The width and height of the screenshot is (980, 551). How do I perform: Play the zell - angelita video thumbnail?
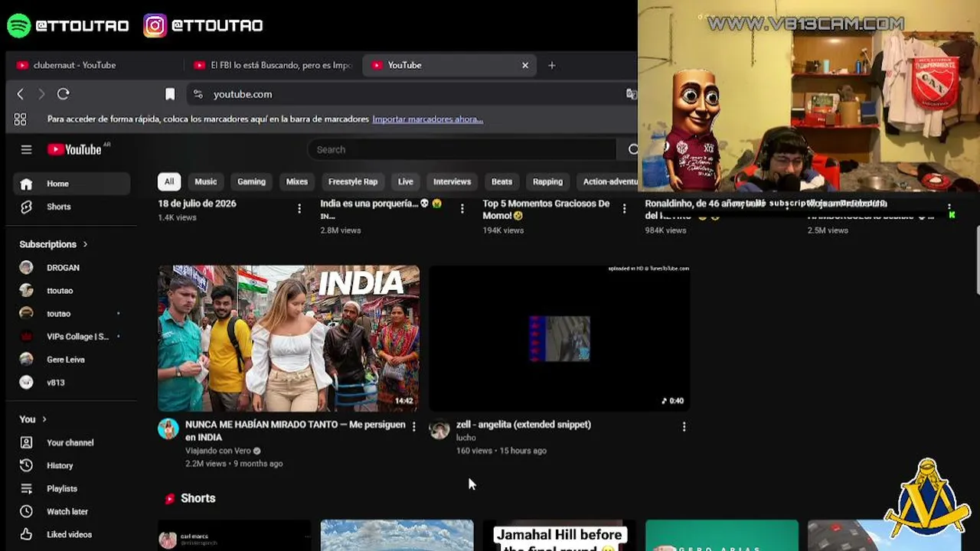click(x=560, y=338)
